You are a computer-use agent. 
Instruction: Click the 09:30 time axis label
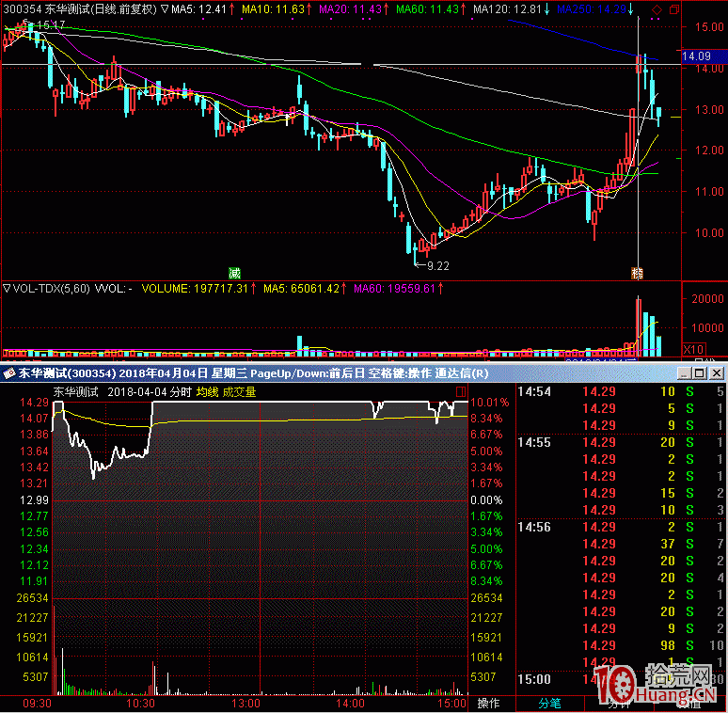tap(37, 703)
